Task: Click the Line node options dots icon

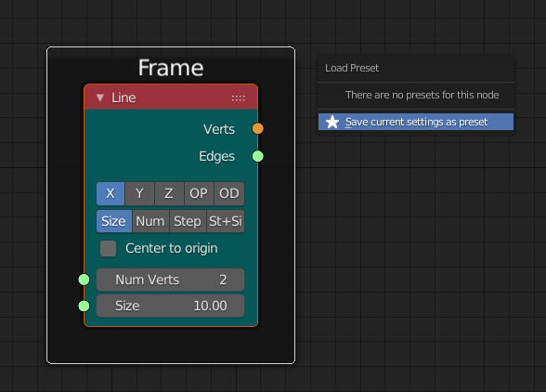Action: [x=238, y=98]
